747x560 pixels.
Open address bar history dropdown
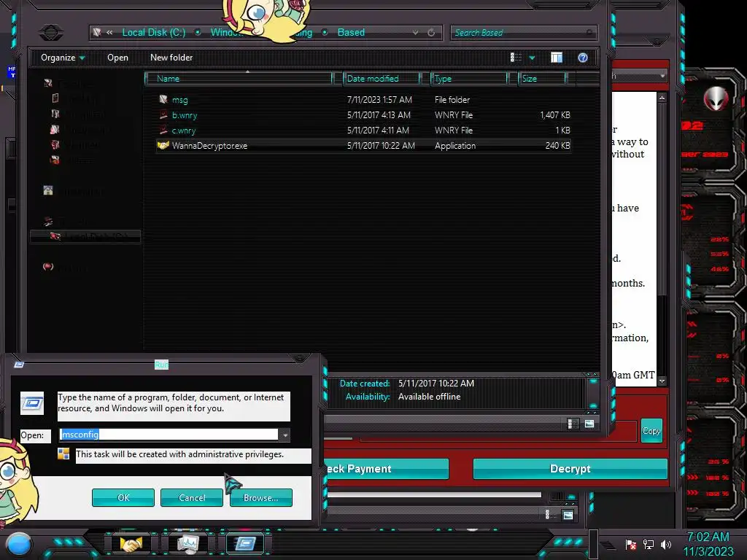pos(415,32)
